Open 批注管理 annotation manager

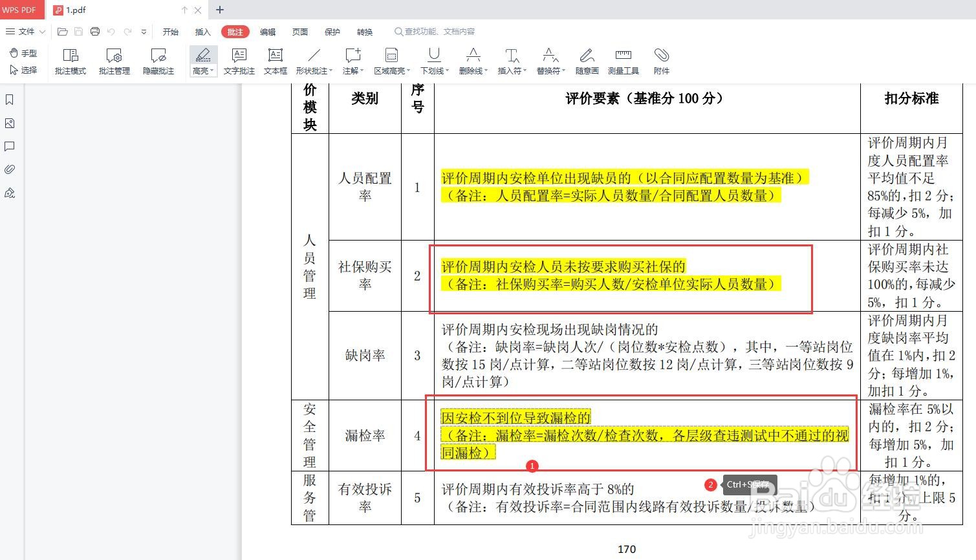(114, 61)
